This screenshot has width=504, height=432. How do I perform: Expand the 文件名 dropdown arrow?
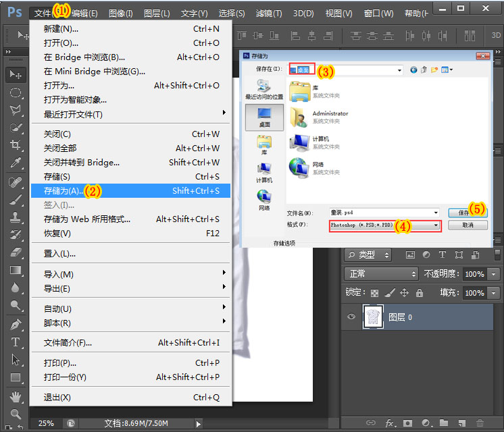click(x=436, y=213)
